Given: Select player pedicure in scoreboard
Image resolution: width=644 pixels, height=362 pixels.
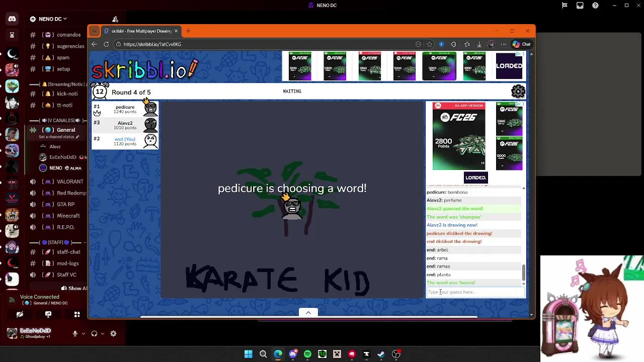Looking at the screenshot, I should point(125,109).
